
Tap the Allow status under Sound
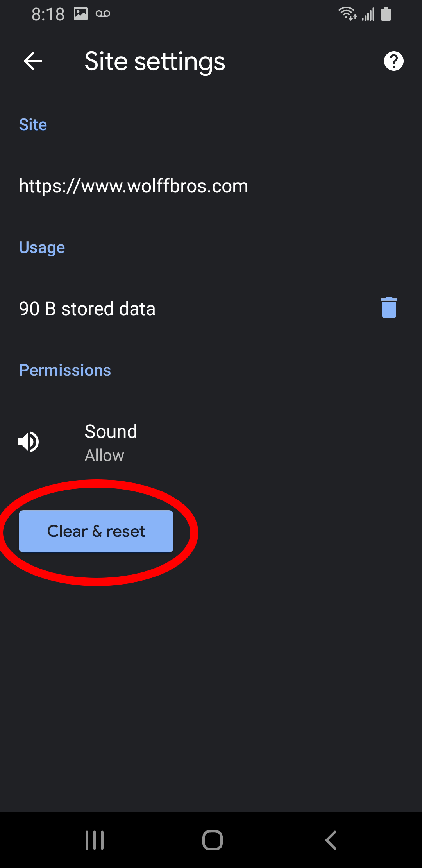coord(104,456)
